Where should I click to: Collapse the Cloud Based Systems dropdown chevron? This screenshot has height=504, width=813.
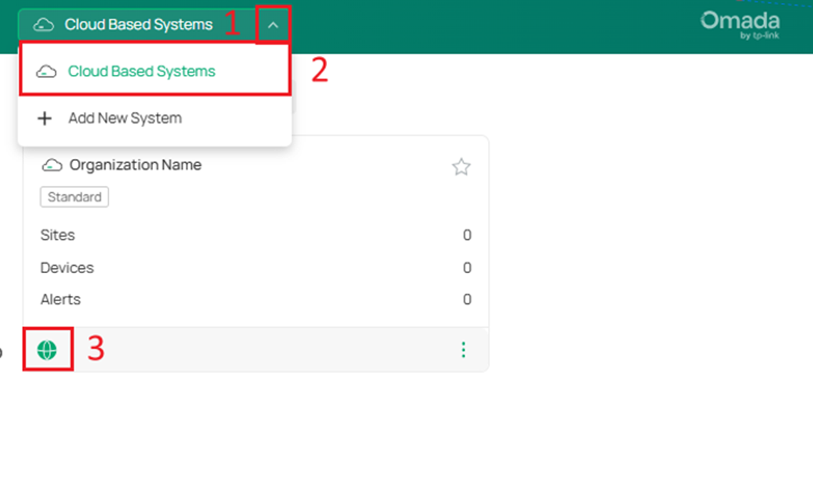(x=272, y=25)
